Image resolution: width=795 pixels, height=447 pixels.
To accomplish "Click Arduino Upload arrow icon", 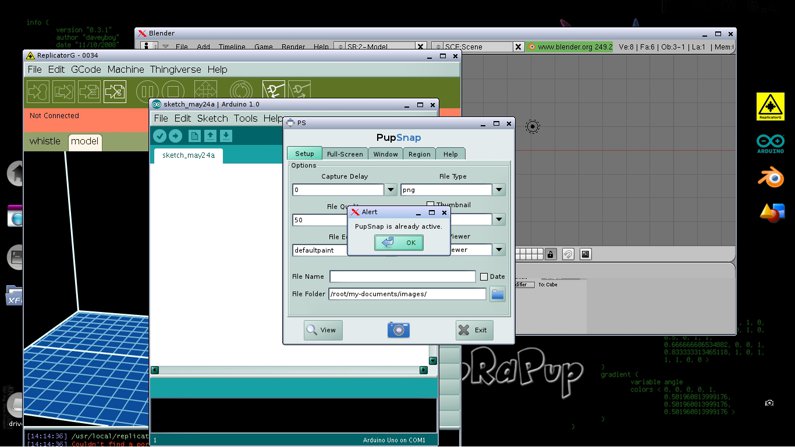I will pos(175,136).
